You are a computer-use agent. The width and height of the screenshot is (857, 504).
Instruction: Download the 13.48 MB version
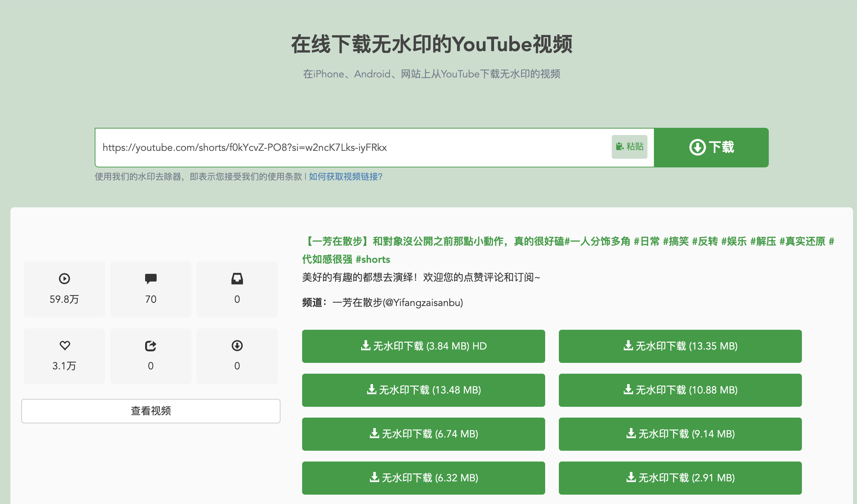pyautogui.click(x=423, y=390)
